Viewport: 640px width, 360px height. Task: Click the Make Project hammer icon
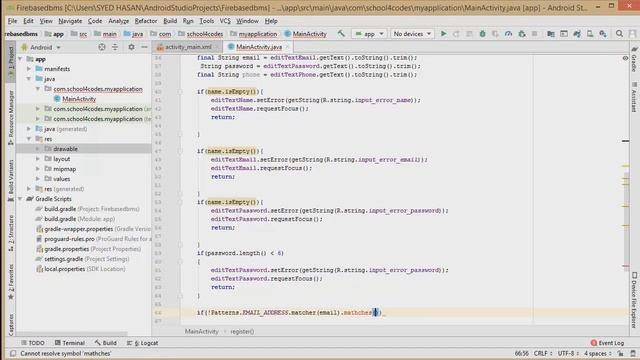pyautogui.click(x=341, y=34)
